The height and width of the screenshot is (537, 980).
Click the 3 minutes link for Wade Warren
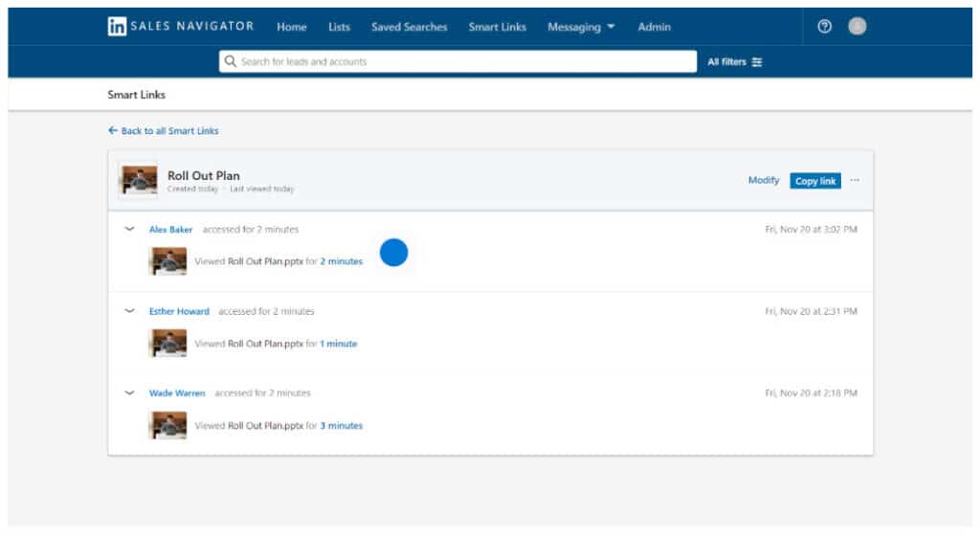pos(342,426)
